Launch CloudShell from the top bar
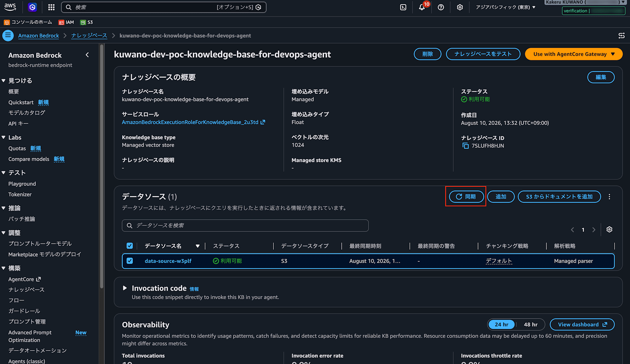 pos(403,7)
